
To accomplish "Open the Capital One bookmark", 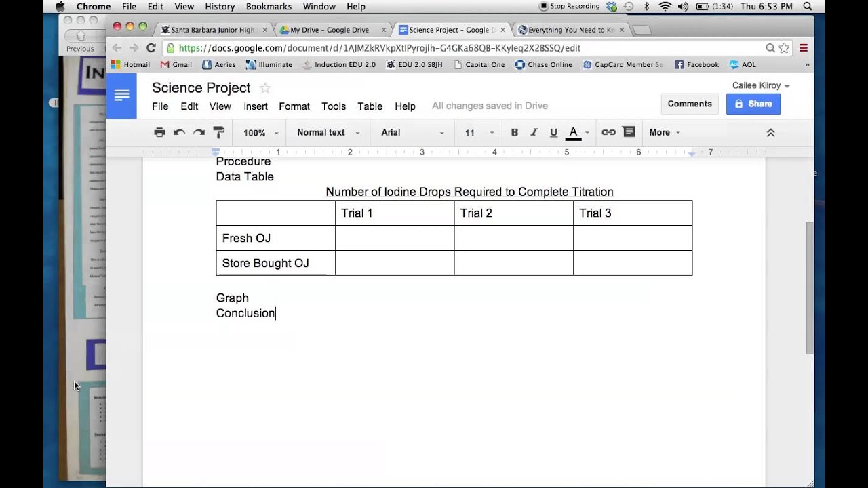I will click(x=479, y=65).
